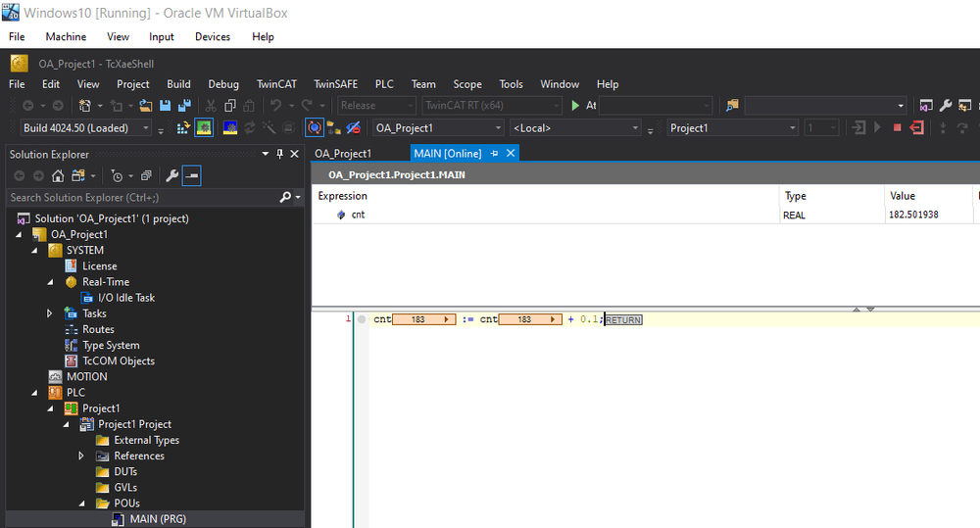Expand the References tree node
This screenshot has height=528, width=980.
[80, 456]
